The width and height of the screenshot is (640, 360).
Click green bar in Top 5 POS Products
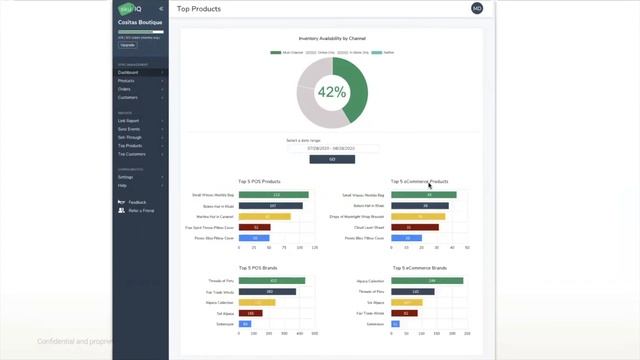coord(273,195)
